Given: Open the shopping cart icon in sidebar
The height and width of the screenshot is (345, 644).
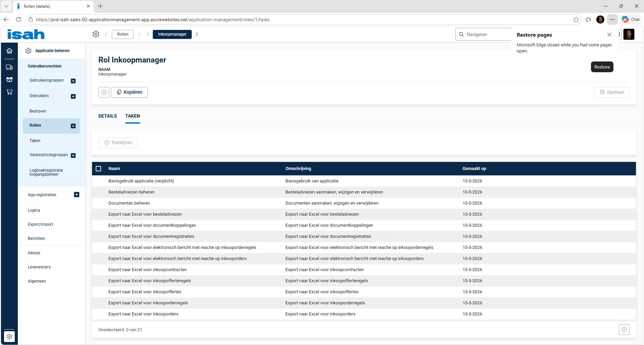Looking at the screenshot, I should coord(9,92).
